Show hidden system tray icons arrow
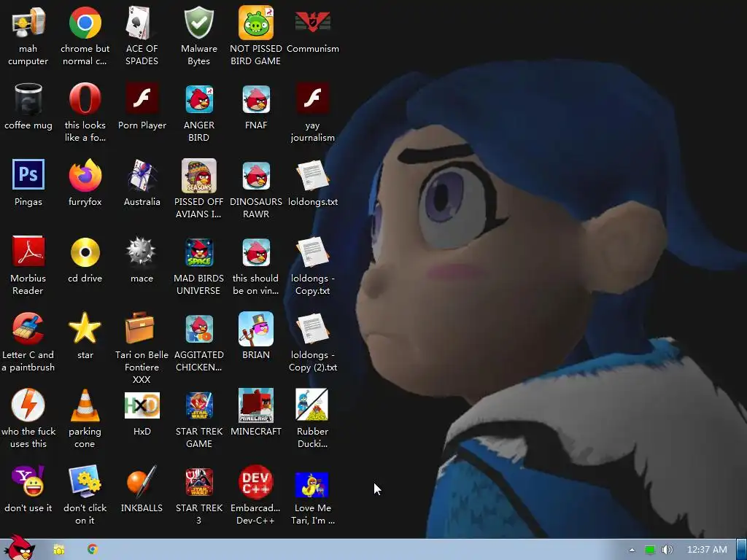 point(632,550)
